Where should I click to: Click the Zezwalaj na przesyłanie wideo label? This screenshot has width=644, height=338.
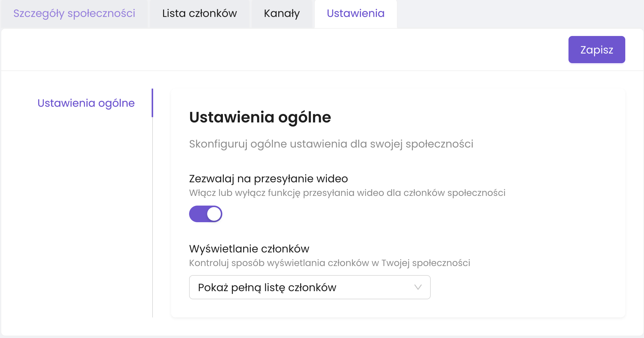[x=268, y=179]
